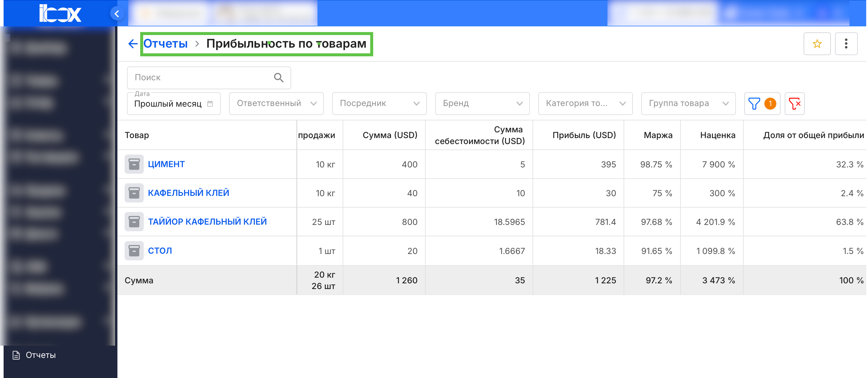Open Отчеты in the sidebar menu
Viewport: 868px width, 378px height.
tap(40, 355)
